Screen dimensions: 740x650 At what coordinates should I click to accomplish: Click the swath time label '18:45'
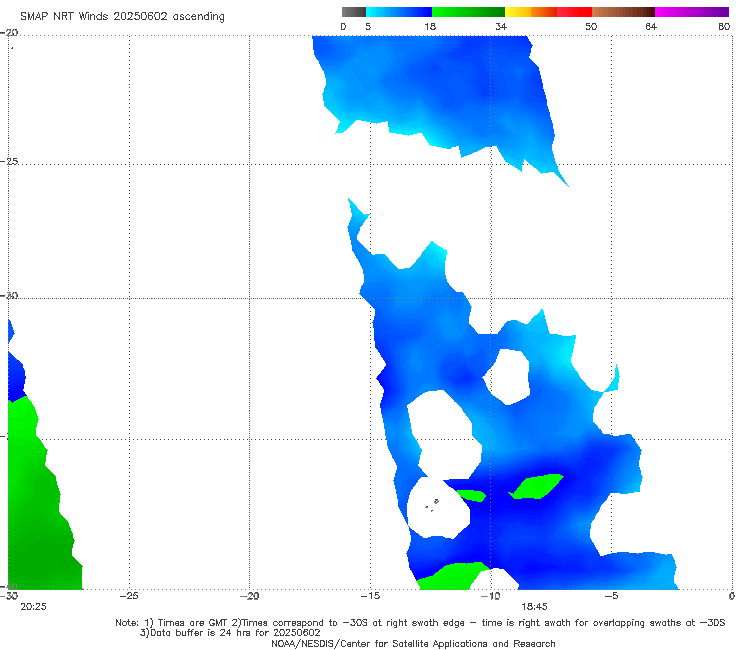pyautogui.click(x=534, y=607)
